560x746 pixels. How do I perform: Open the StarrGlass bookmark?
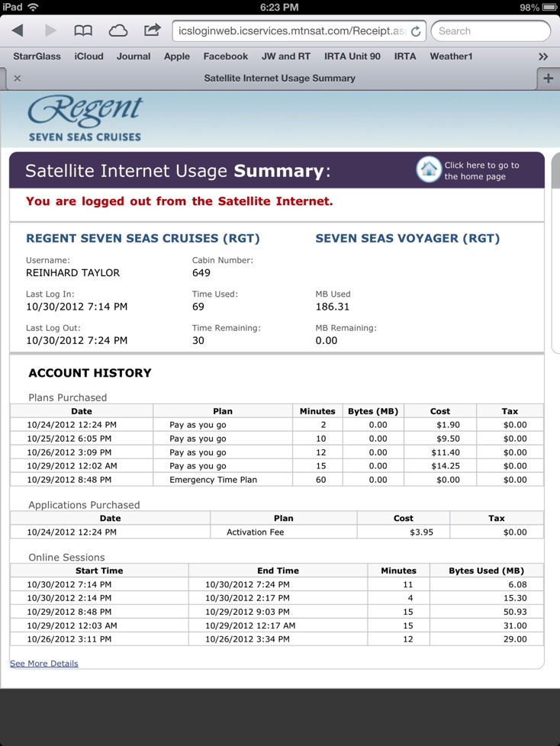point(37,56)
